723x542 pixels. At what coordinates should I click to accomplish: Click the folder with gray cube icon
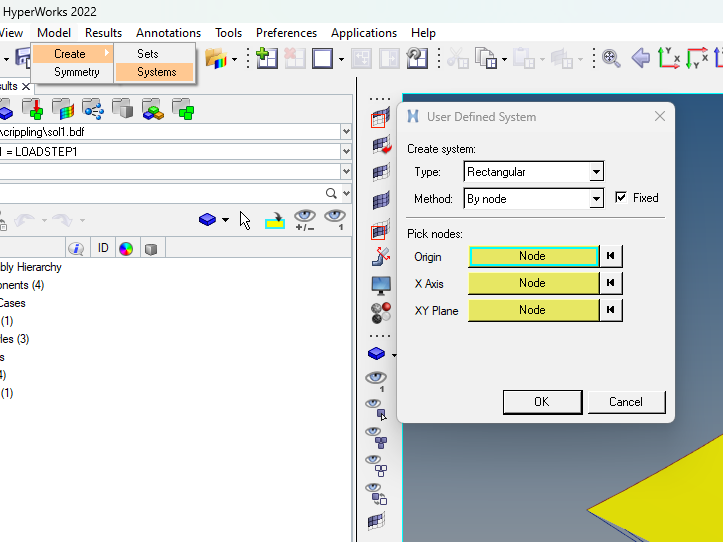tap(123, 109)
